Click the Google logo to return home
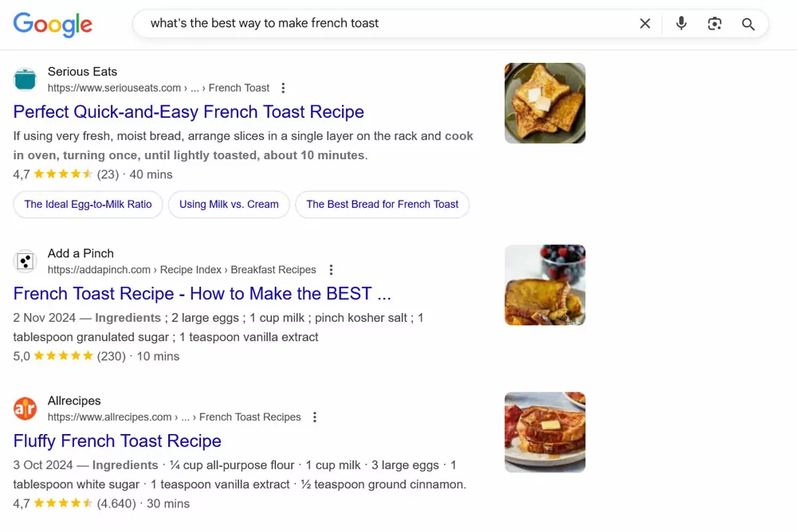This screenshot has width=797, height=532. click(53, 25)
